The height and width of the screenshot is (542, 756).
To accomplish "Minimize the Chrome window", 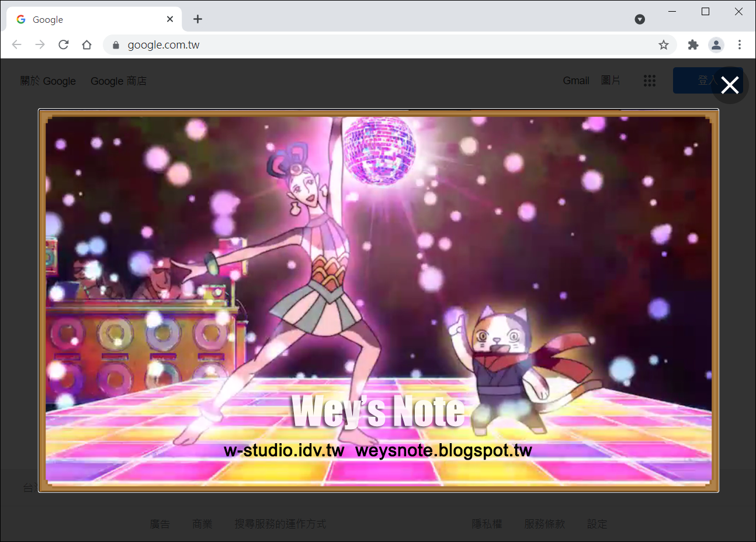I will coord(672,11).
